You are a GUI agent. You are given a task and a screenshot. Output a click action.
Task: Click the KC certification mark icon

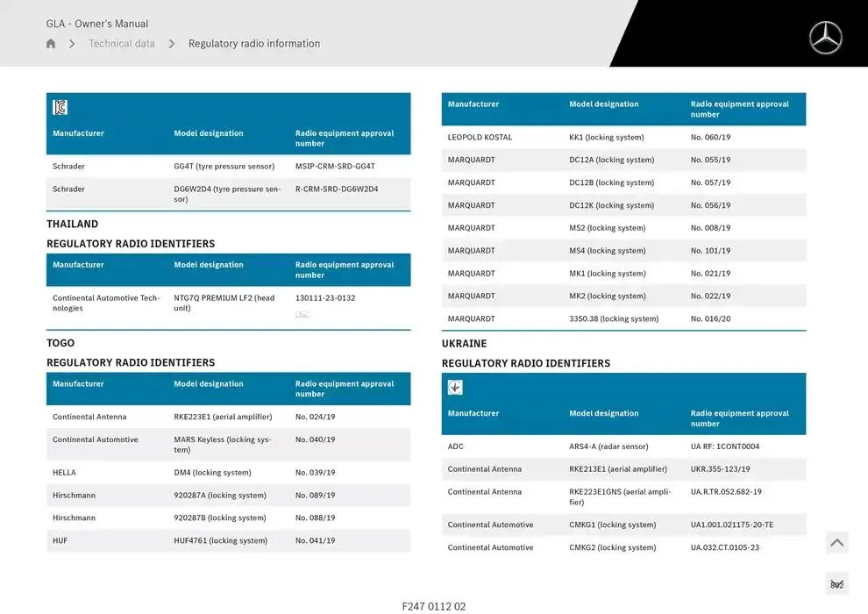coord(60,107)
